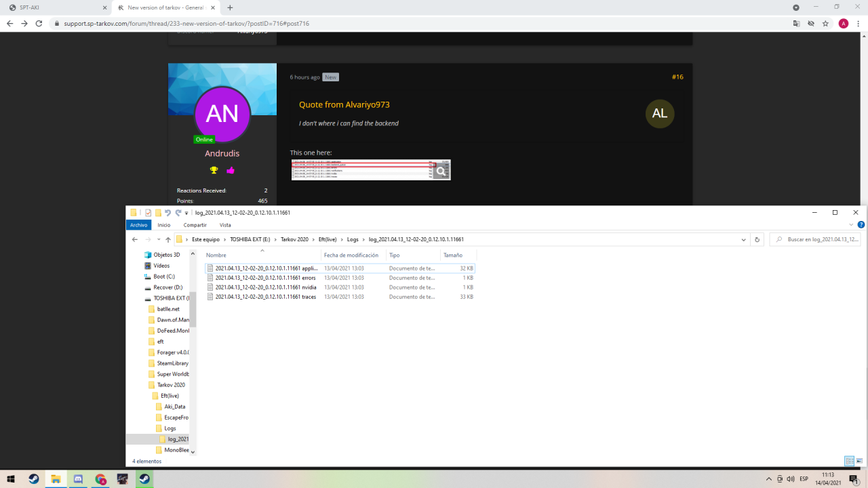
Task: Open the volume control in system tray
Action: click(x=791, y=479)
